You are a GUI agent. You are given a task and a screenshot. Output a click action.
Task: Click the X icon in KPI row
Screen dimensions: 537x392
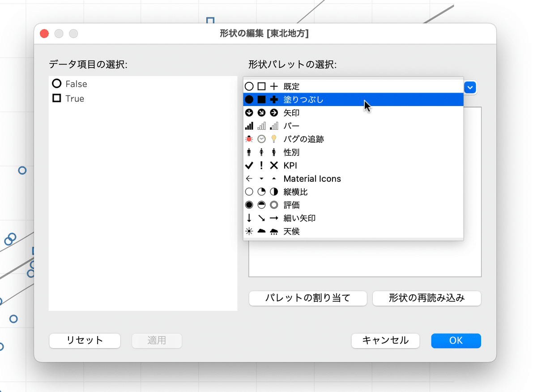coord(274,166)
